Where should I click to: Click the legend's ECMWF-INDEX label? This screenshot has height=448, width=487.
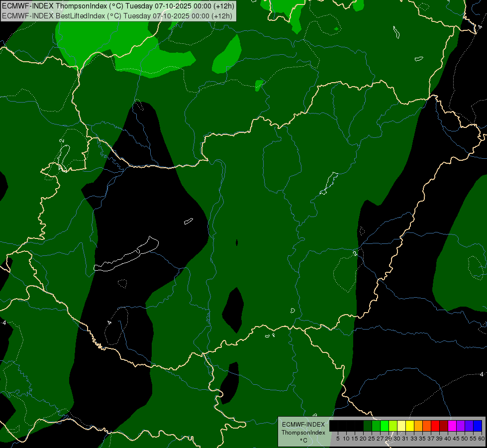click(303, 425)
